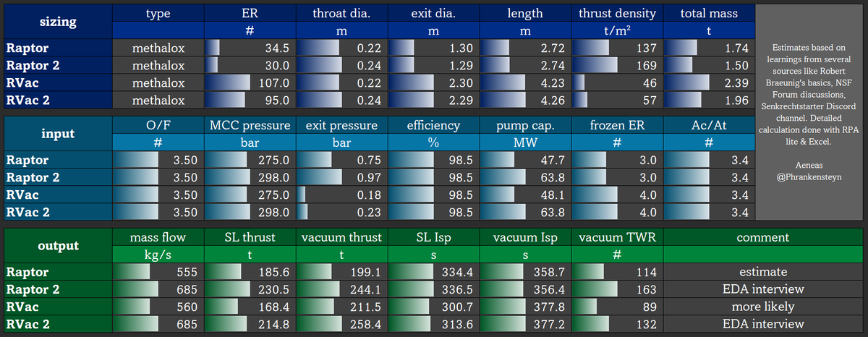Select Raptor thrust density value 137
The image size is (868, 337).
[x=616, y=48]
